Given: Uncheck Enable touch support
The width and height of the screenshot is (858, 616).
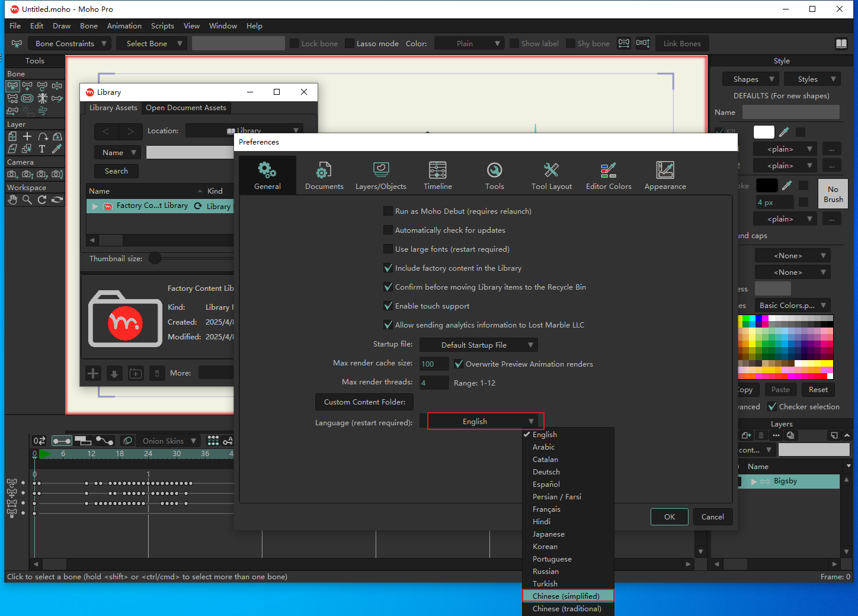Looking at the screenshot, I should point(388,306).
